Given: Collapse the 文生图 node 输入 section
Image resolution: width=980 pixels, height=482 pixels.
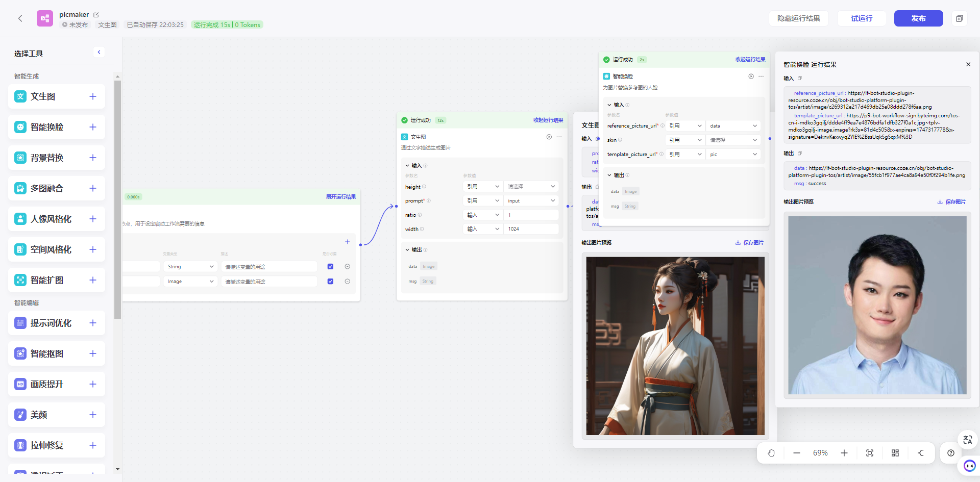Looking at the screenshot, I should [x=407, y=166].
